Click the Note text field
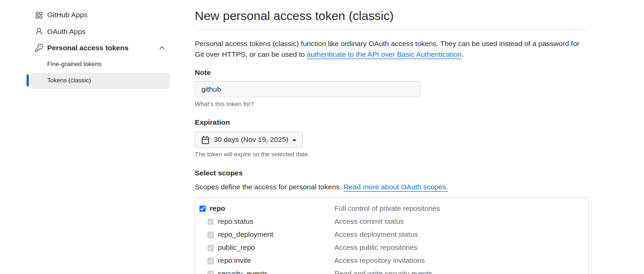This screenshot has width=644, height=274. point(307,89)
